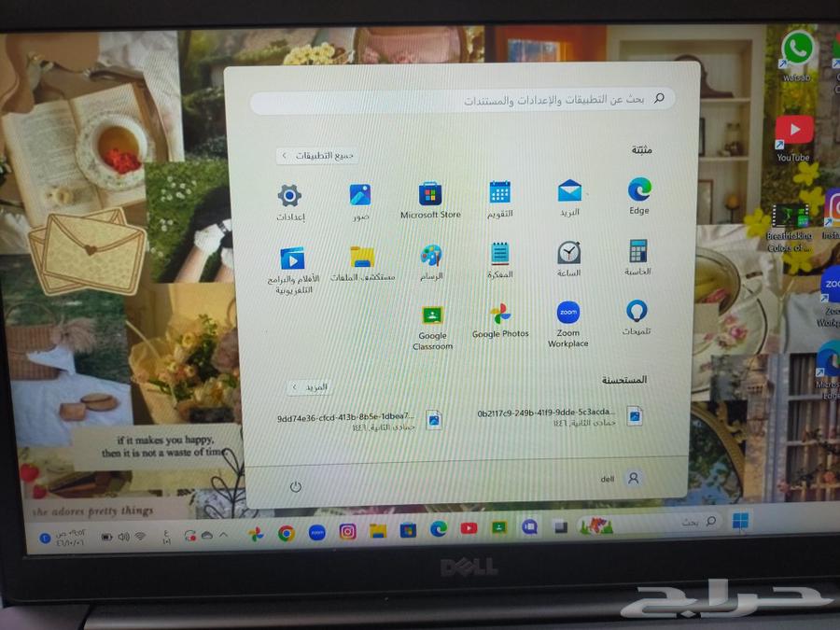Open Microsoft Store on taskbar
Viewport: 840px width, 630px height.
408,530
